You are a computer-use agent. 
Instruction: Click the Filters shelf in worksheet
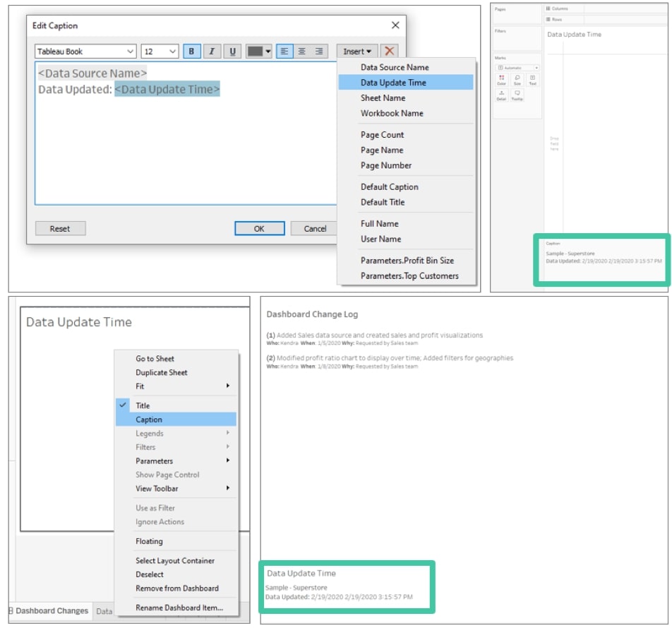click(x=517, y=39)
